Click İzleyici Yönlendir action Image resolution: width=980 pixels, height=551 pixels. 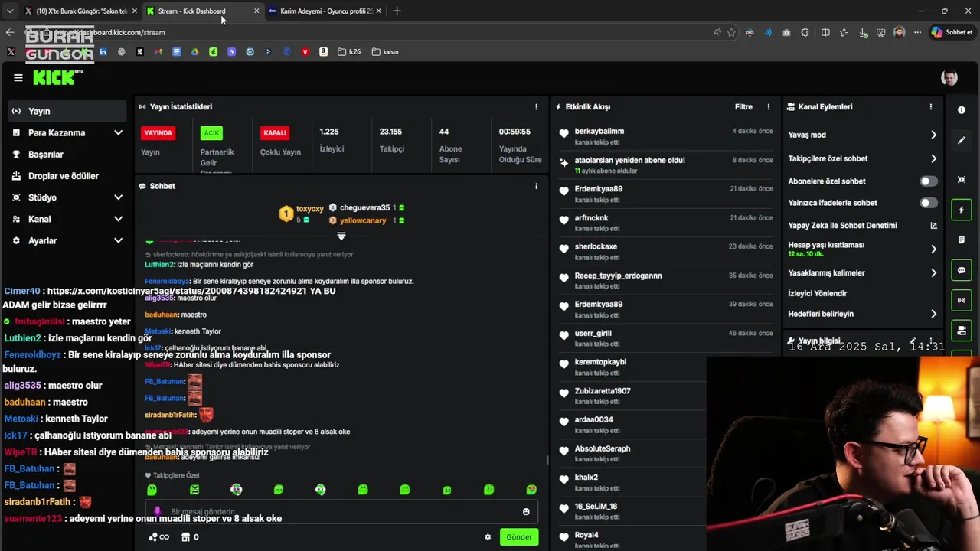pos(817,293)
